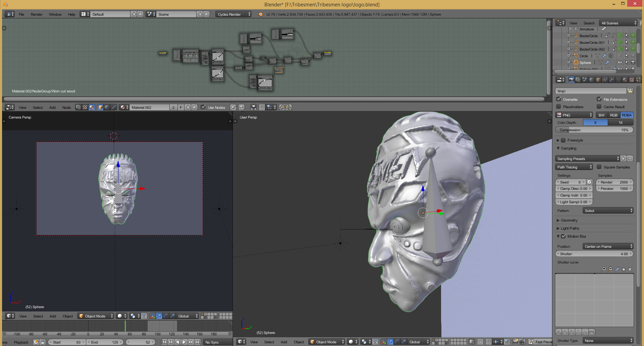Open the Object properties tab (cube icon)
644x346 pixels.
[x=598, y=80]
